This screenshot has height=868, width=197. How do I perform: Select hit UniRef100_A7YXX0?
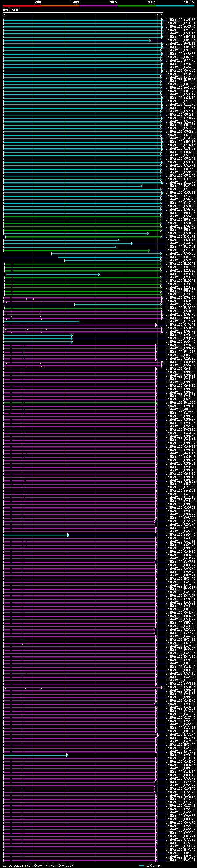180,61
